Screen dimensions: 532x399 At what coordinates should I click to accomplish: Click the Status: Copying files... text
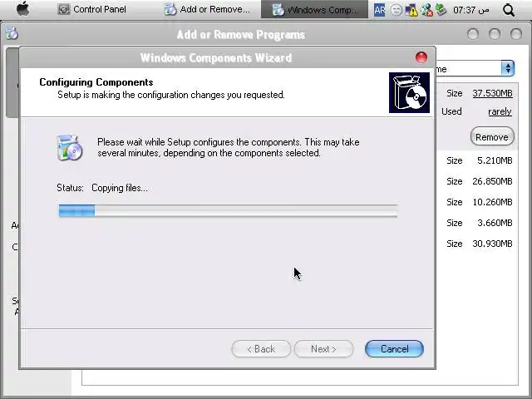tap(102, 188)
